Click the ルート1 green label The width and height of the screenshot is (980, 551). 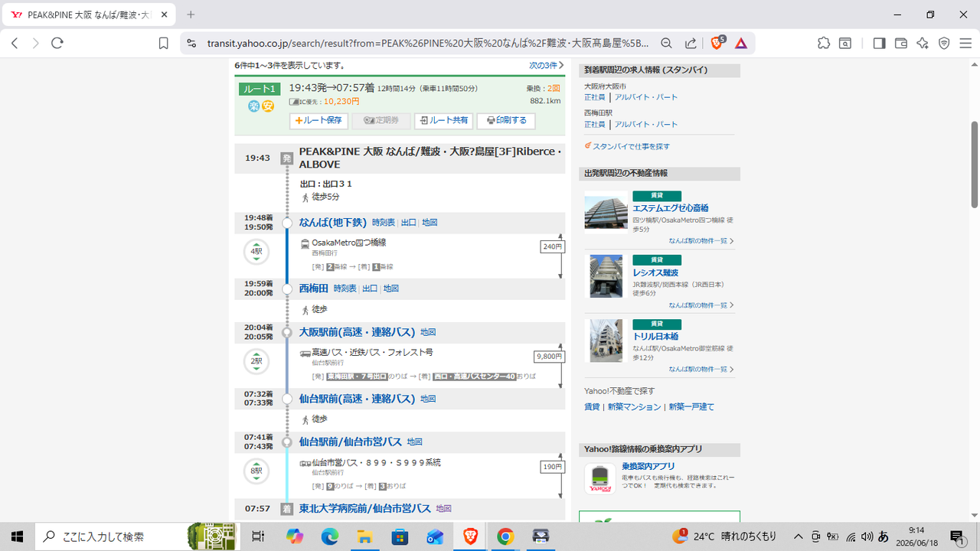click(x=260, y=90)
